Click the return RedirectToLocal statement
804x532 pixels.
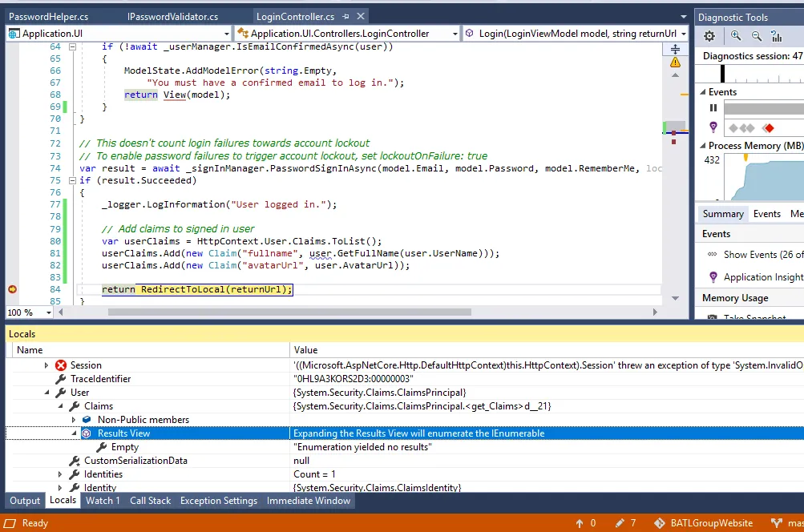197,289
